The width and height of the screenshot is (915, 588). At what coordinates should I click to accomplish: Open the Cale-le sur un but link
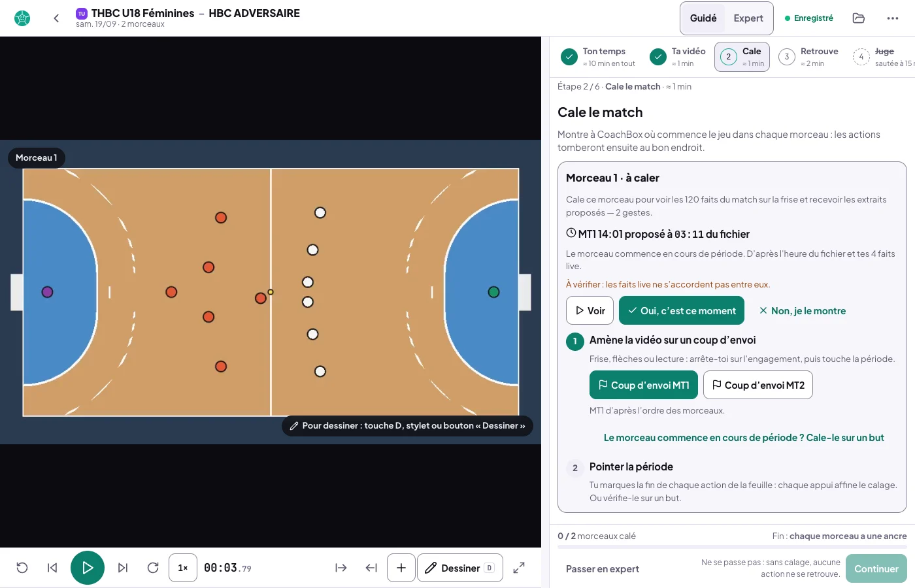(744, 438)
